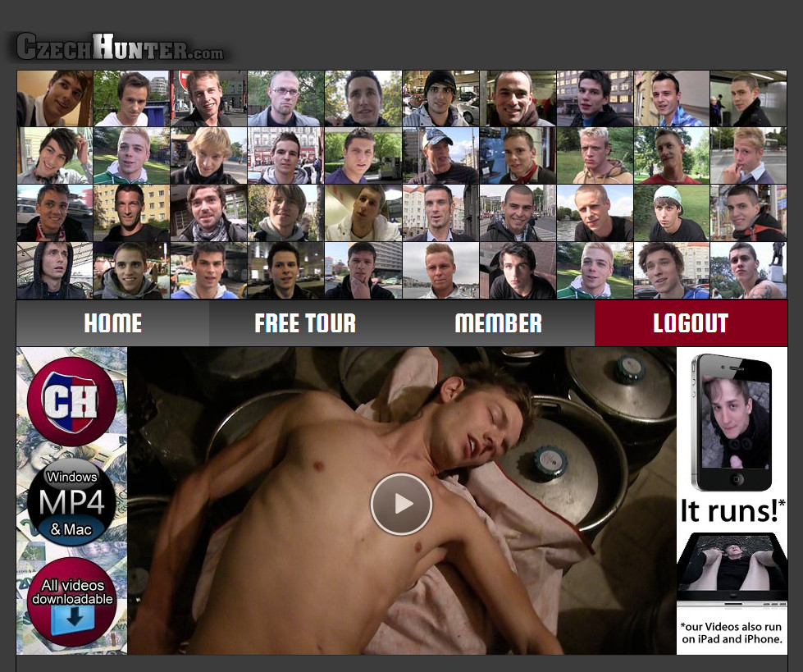Select thumbnail of man in teal backwards cap
The height and width of the screenshot is (672, 803).
(x=671, y=213)
